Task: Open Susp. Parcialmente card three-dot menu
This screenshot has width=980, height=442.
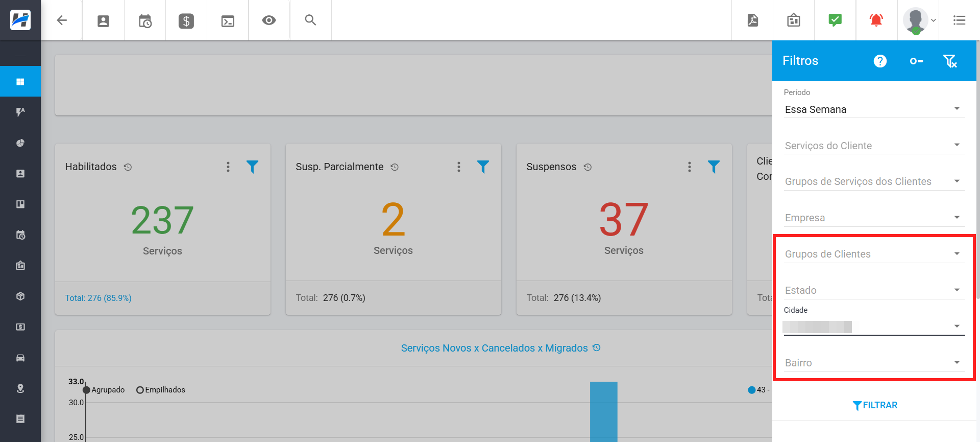Action: (459, 167)
